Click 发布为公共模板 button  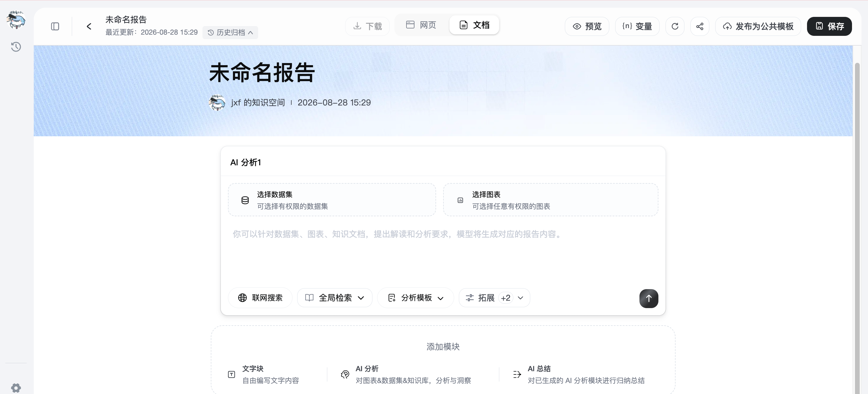click(x=758, y=26)
